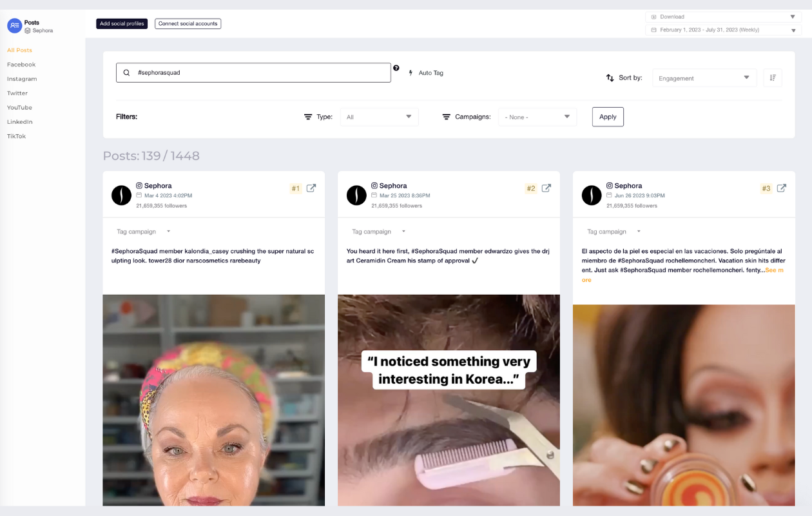Click the Sort by arrows icon
812x516 pixels.
coord(610,78)
